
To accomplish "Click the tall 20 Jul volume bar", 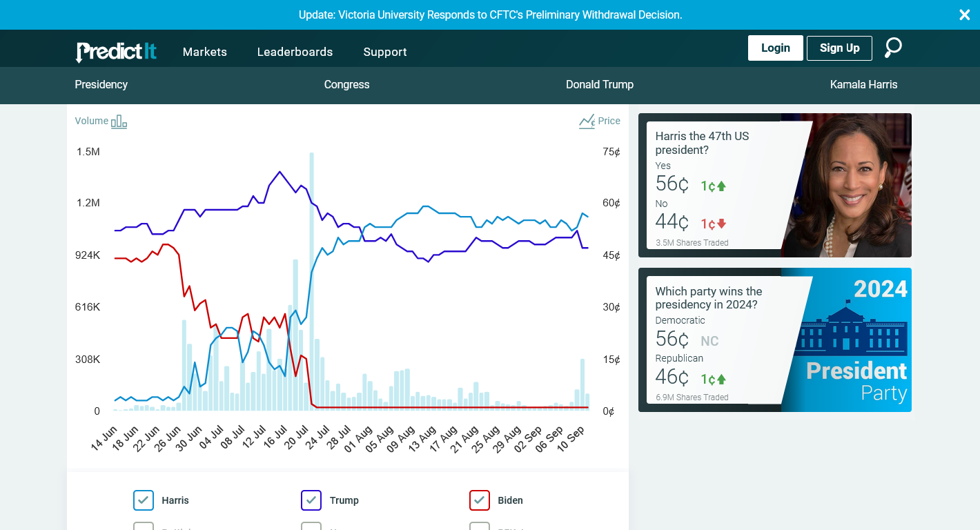I will click(312, 282).
